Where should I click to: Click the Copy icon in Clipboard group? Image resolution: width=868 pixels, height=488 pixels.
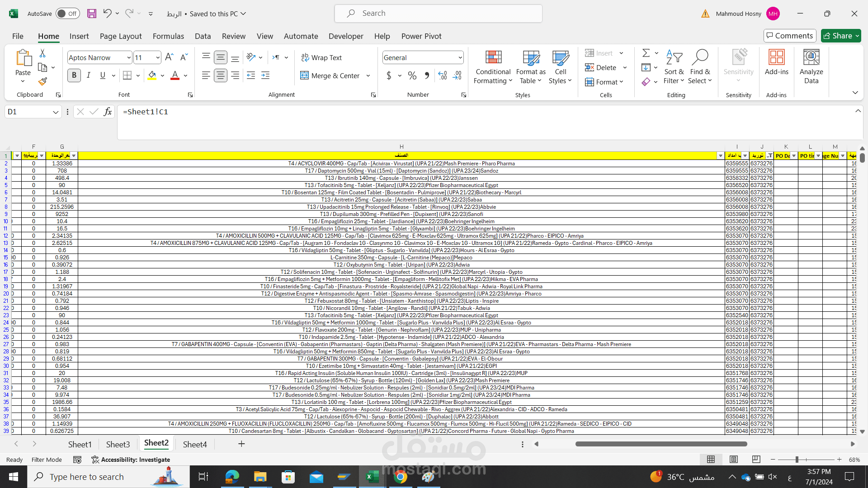[42, 68]
